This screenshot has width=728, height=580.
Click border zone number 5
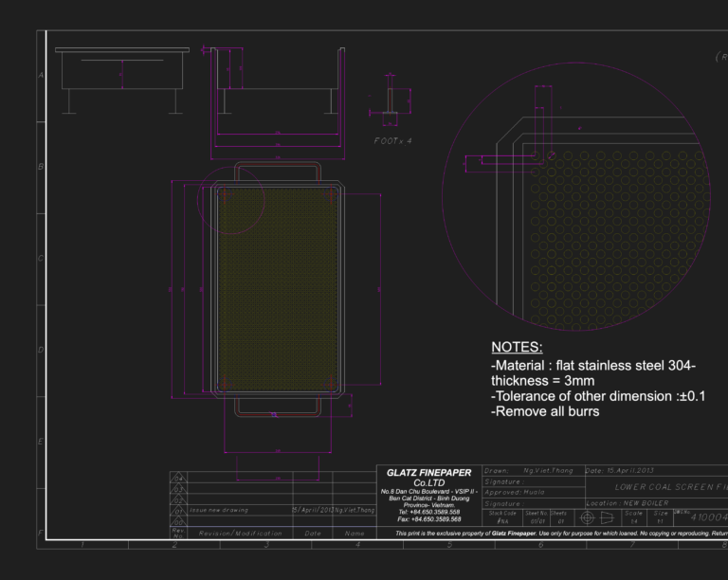(449, 545)
